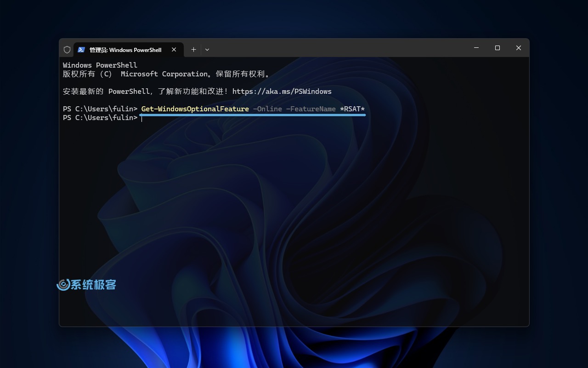The height and width of the screenshot is (368, 588).
Task: Click the -Online parameter text
Action: tap(267, 109)
